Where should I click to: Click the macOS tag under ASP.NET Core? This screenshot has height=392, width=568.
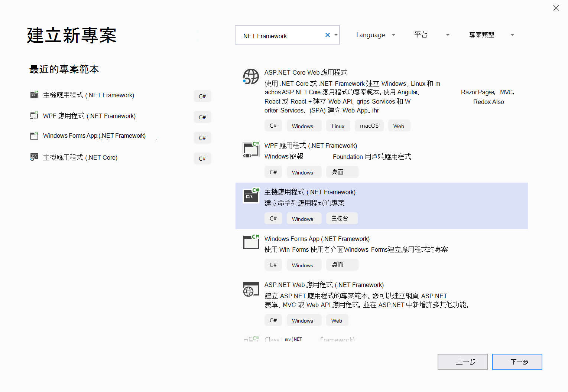(369, 126)
